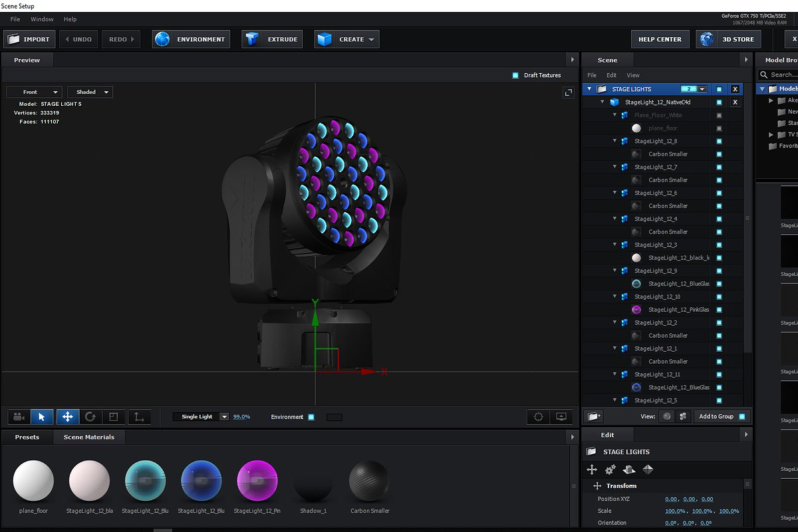Open Scene panel's View menu
Image resolution: width=798 pixels, height=532 pixels.
pos(633,75)
